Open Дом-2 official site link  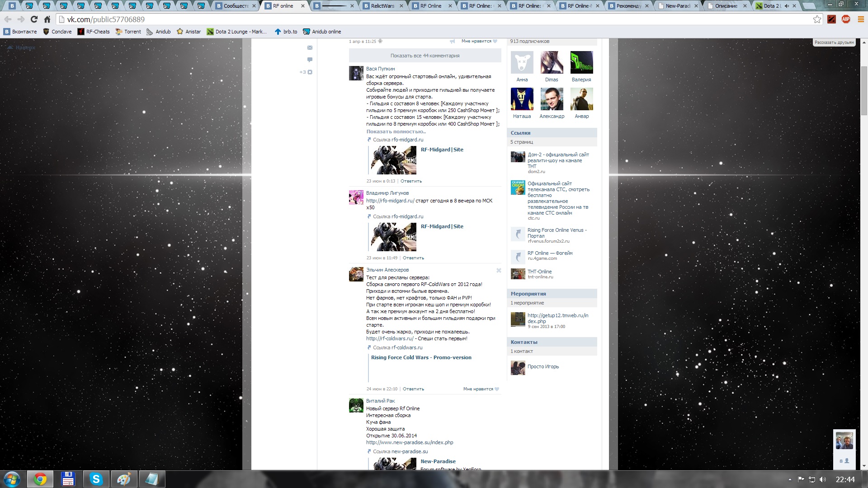[558, 160]
